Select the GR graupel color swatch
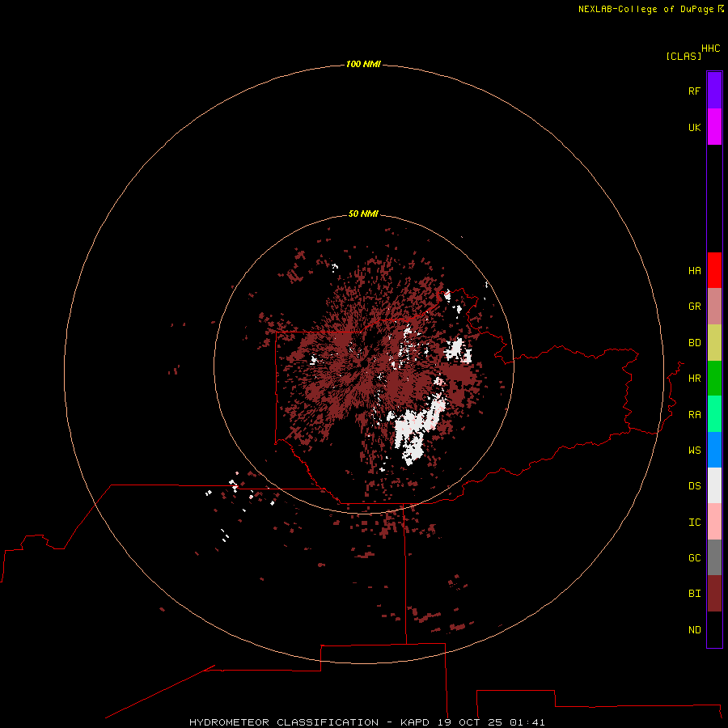This screenshot has width=728, height=728. coord(714,307)
